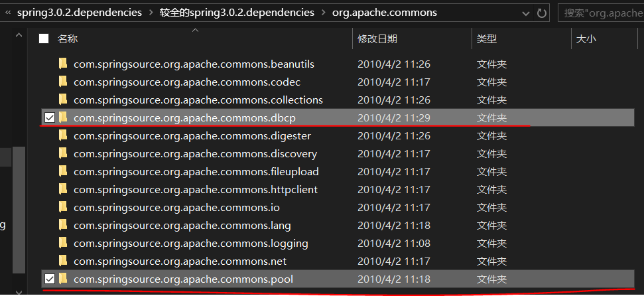This screenshot has width=644, height=296.
Task: Click the folder icon next to commons.net
Action: tap(63, 261)
